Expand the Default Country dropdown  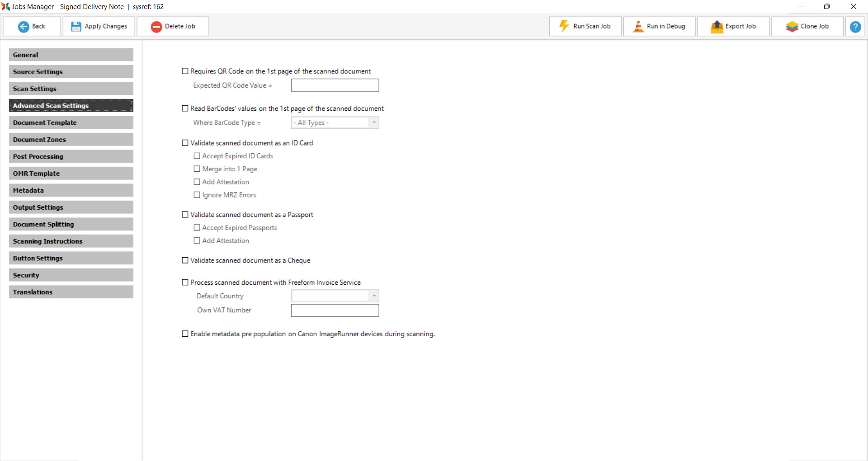point(335,296)
